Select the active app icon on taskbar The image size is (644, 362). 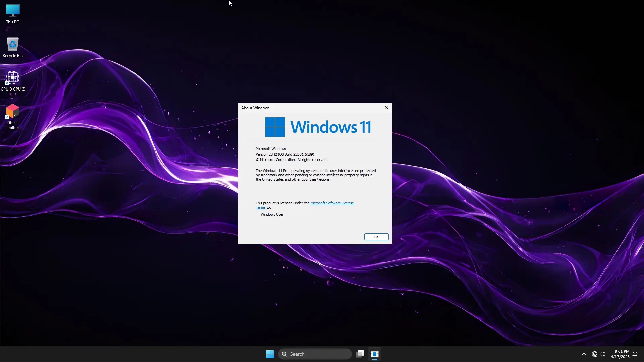[375, 354]
